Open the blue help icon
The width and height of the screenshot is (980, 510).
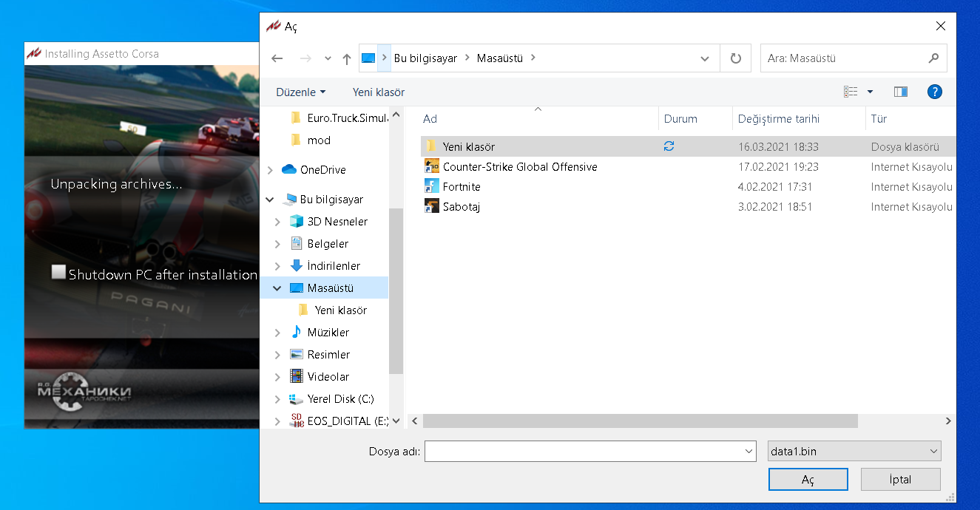tap(934, 92)
